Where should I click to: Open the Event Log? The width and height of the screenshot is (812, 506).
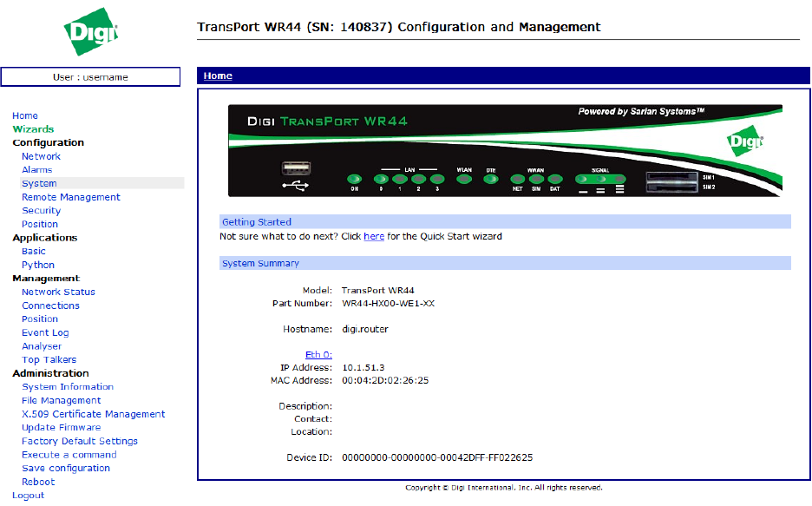click(45, 332)
